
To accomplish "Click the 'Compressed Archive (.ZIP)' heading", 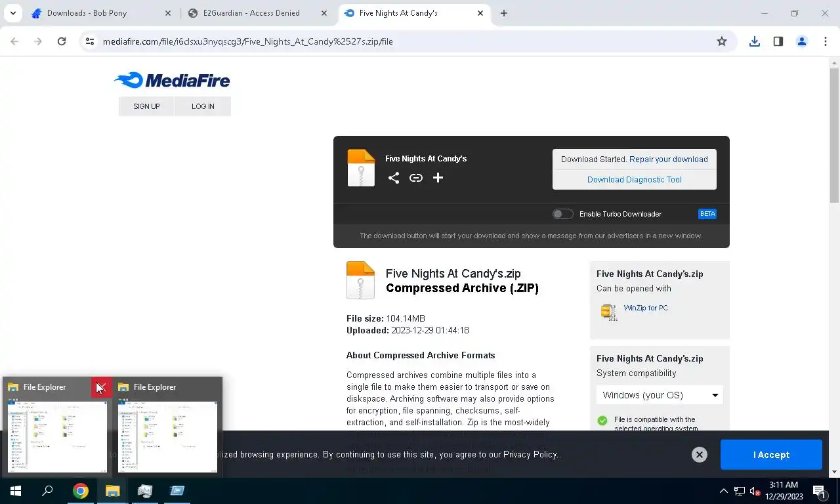I will 462,288.
